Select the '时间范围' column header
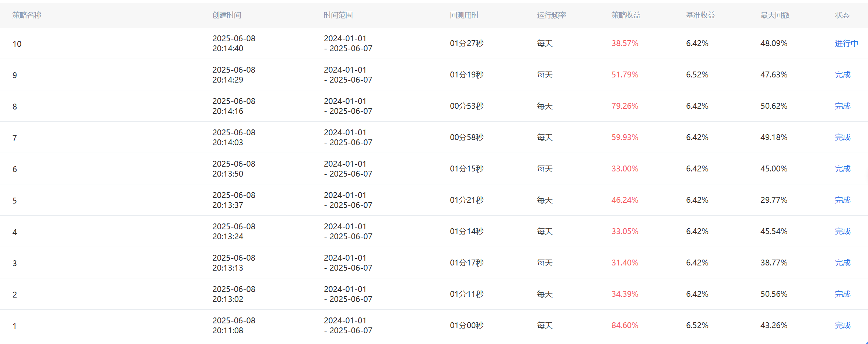 point(338,15)
